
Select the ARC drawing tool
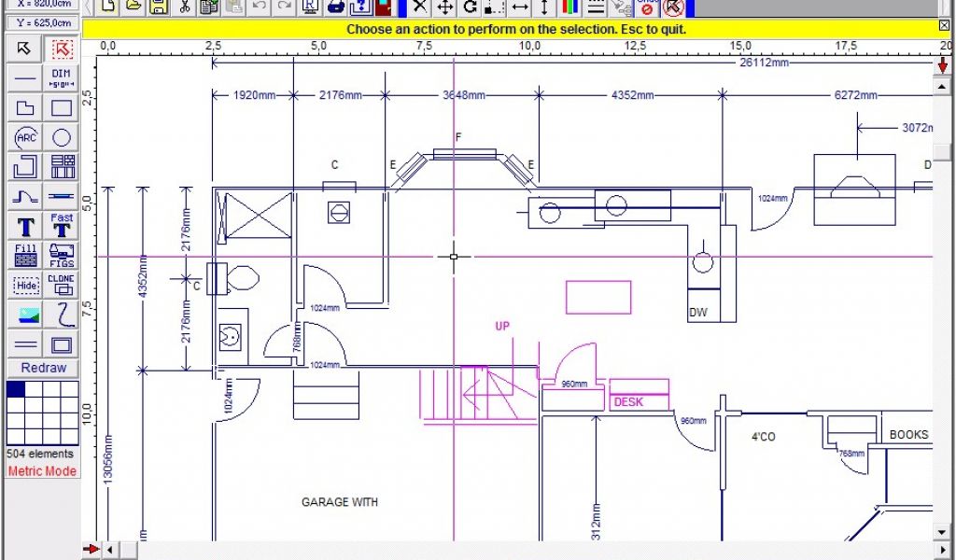(26, 138)
